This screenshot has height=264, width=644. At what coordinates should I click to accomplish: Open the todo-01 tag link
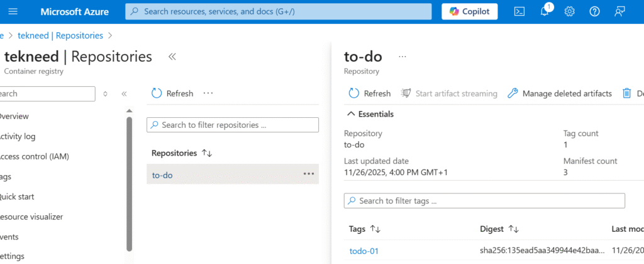pos(364,251)
